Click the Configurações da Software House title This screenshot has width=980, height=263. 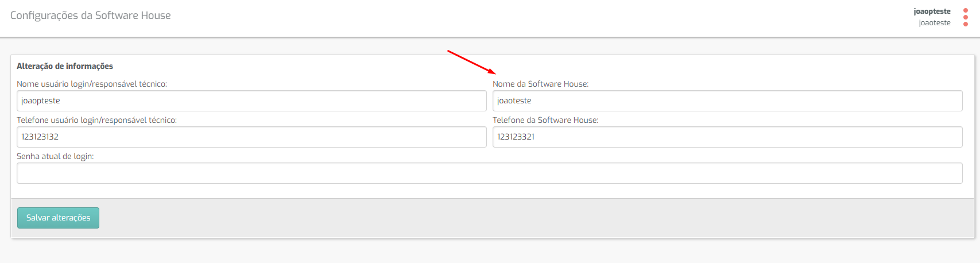91,16
